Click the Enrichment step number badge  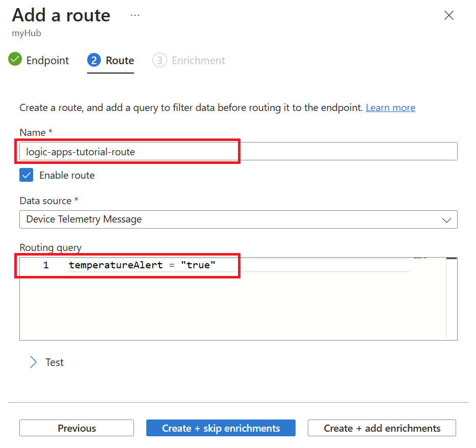pos(160,60)
